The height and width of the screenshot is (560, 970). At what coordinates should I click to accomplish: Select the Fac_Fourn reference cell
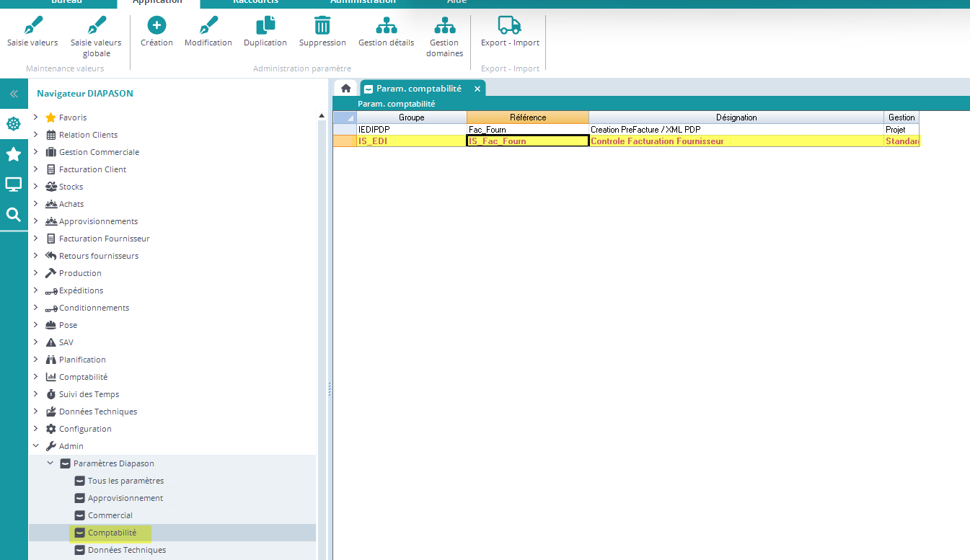[527, 130]
